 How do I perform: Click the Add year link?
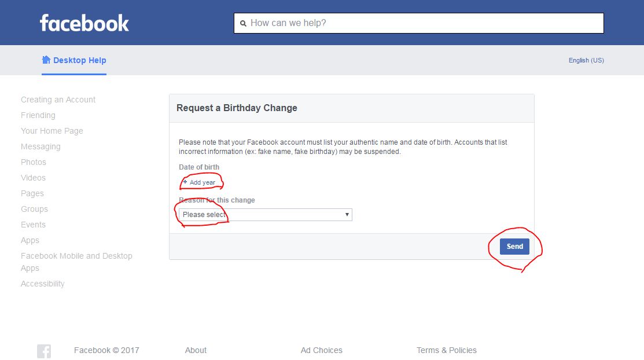pyautogui.click(x=203, y=182)
